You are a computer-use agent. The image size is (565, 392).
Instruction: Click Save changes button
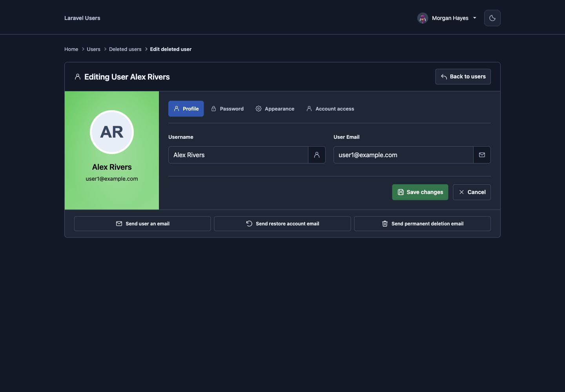click(420, 192)
